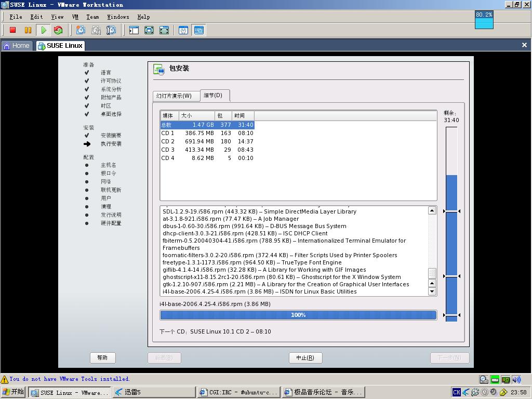This screenshot has height=399, width=532.
Task: Click the VMware Tools warning icon
Action: tap(4, 379)
